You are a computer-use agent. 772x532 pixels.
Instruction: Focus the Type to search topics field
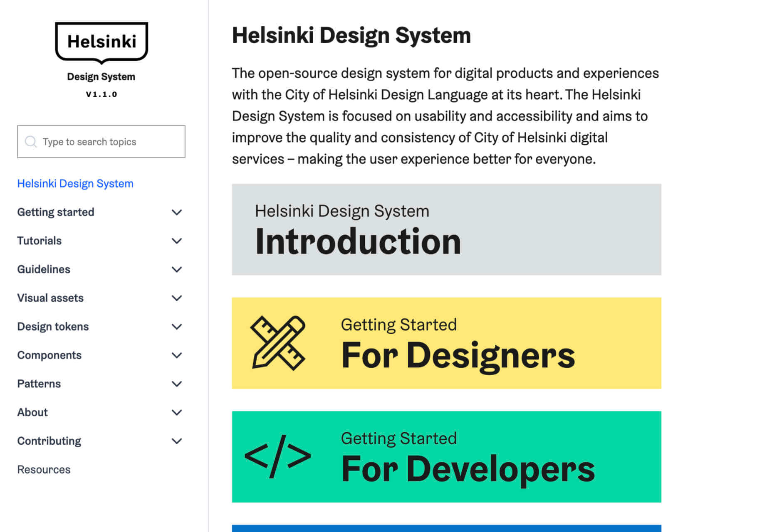(101, 142)
